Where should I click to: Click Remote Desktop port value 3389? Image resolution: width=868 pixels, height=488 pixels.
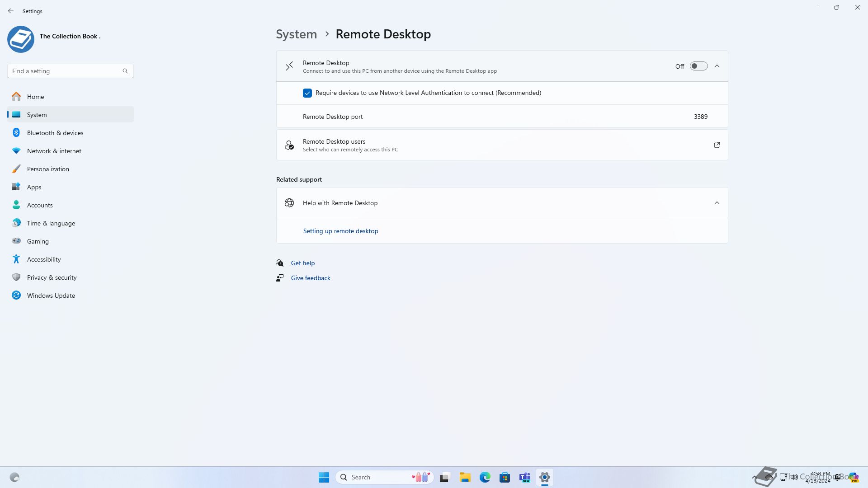coord(701,117)
